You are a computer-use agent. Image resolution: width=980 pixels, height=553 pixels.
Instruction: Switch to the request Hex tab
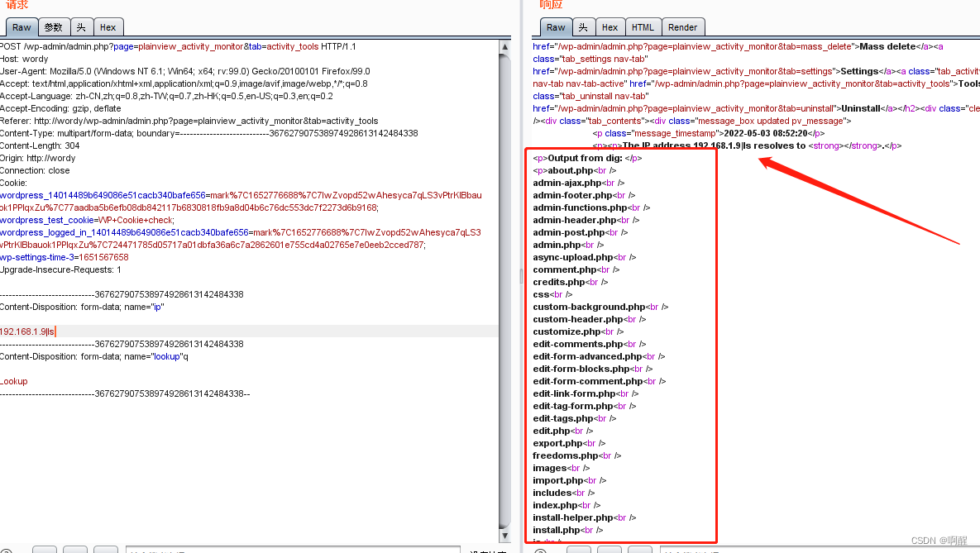(x=108, y=27)
